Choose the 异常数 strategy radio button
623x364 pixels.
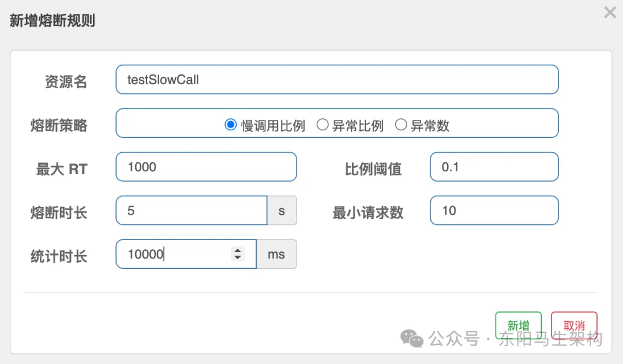pos(401,125)
